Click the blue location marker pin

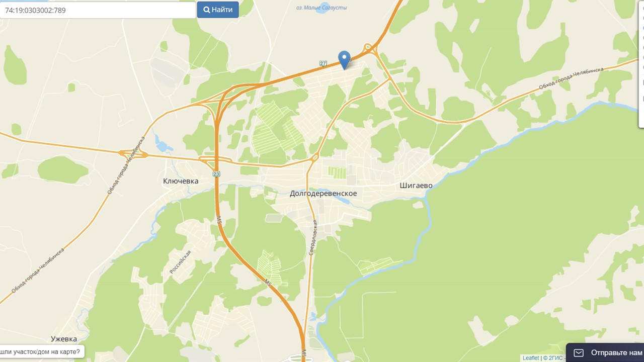[x=344, y=60]
